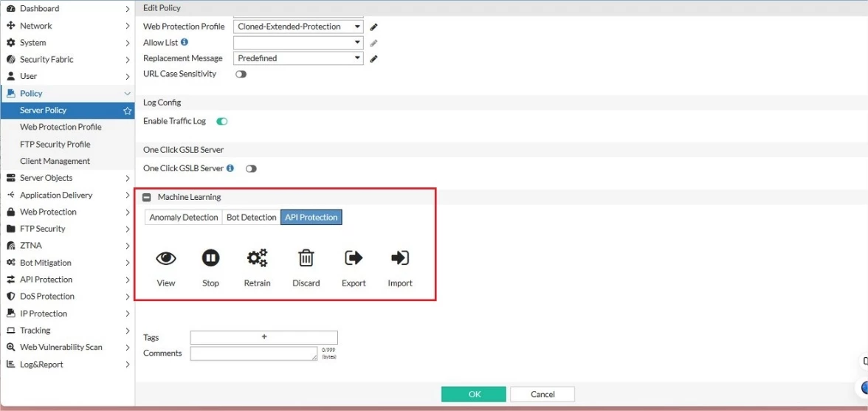Click the Comments text box
Viewport: 868px width, 411px height.
coord(254,353)
